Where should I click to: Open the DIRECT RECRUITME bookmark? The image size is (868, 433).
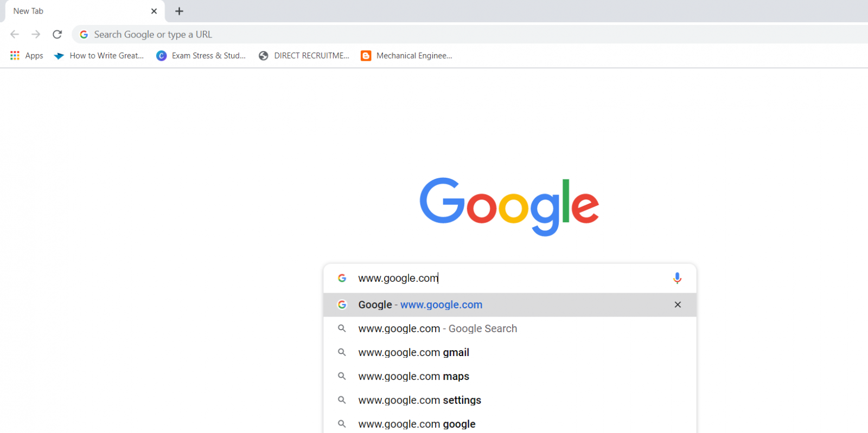(x=304, y=55)
